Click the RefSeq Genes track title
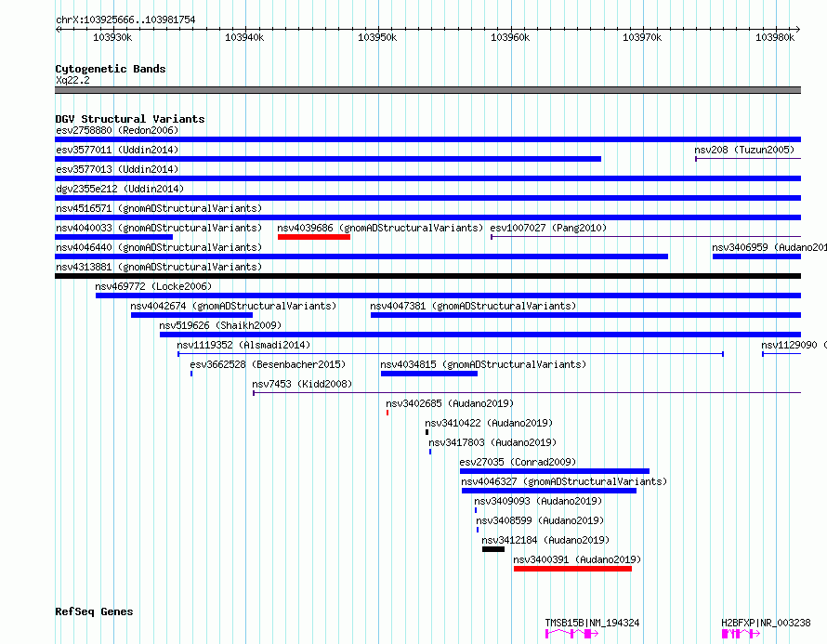The width and height of the screenshot is (827, 644). point(94,611)
